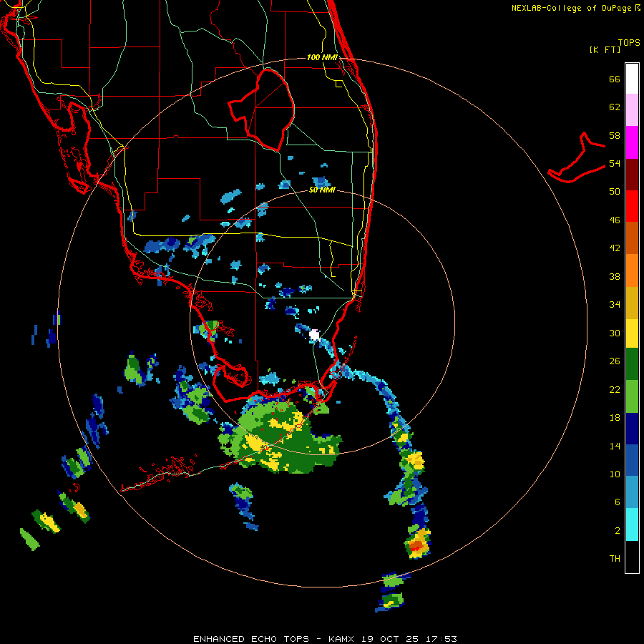Click the 100 NMI range ring label

point(322,57)
